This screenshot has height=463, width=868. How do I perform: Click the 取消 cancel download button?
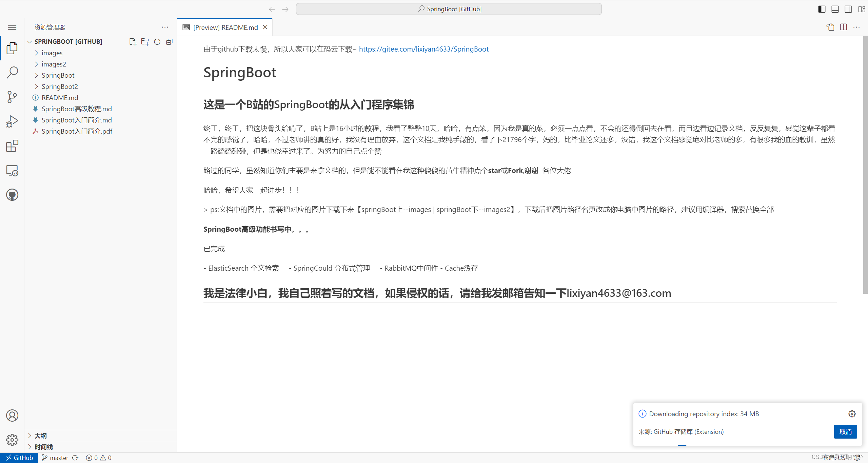(x=845, y=431)
